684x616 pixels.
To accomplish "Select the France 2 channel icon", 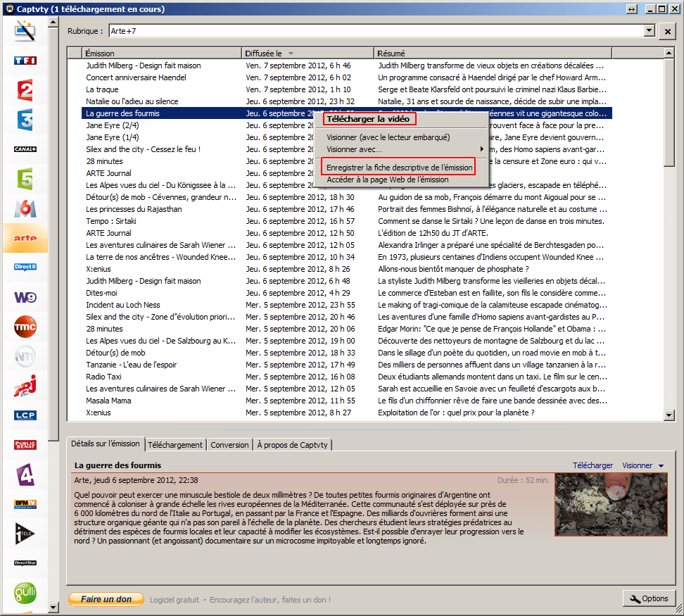I will (25, 90).
